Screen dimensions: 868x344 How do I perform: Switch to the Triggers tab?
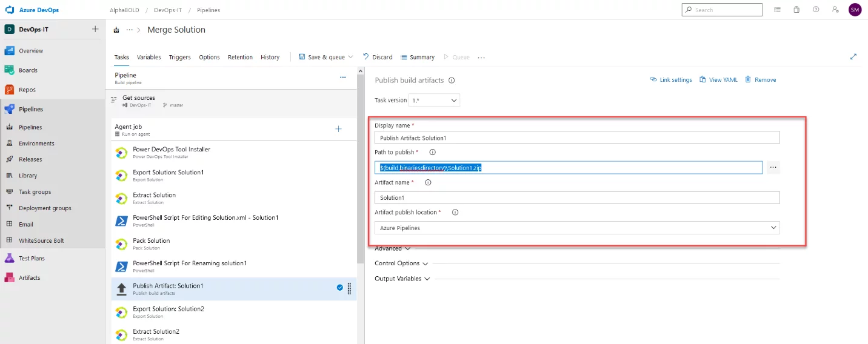pyautogui.click(x=179, y=58)
